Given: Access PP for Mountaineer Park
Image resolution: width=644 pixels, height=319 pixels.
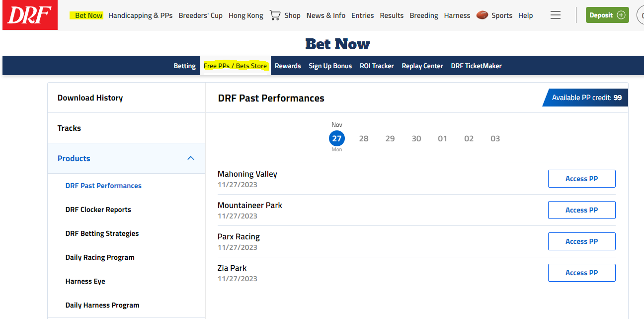Looking at the screenshot, I should coord(582,210).
